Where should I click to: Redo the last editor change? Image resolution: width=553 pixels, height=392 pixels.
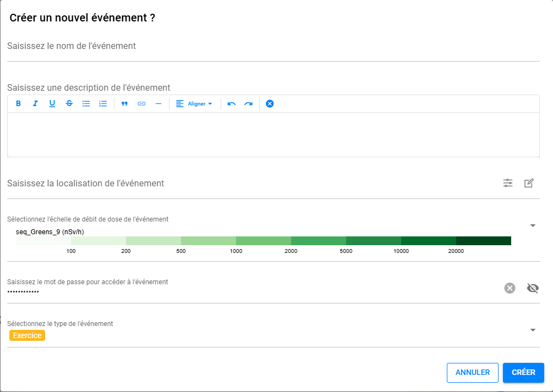click(x=249, y=103)
